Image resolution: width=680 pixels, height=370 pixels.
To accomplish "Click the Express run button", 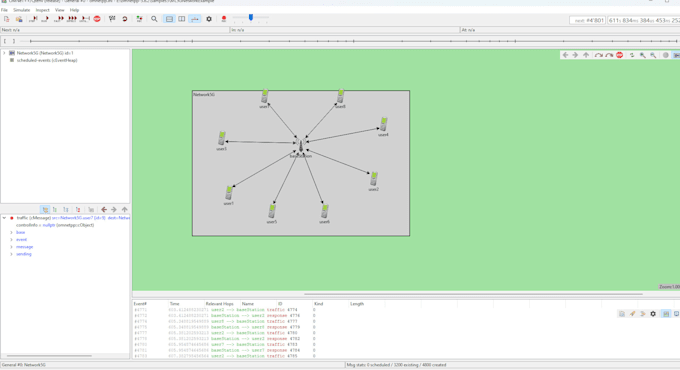I will pos(72,19).
